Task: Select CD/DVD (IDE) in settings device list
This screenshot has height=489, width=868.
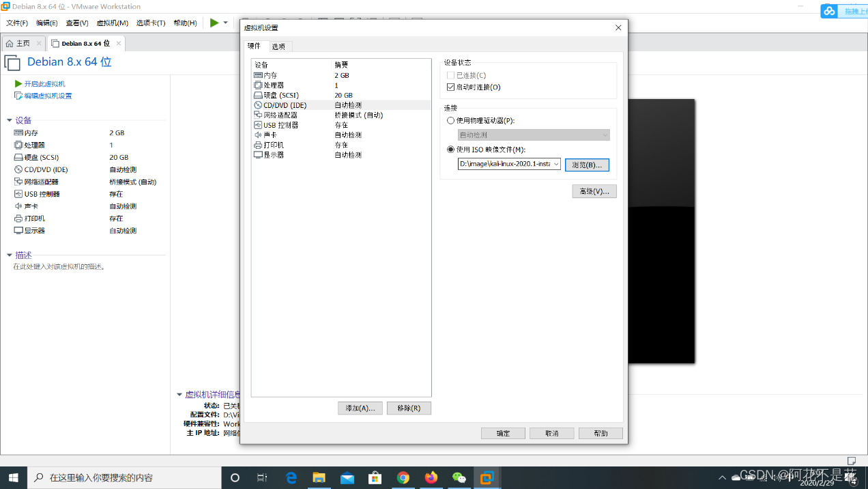Action: point(341,105)
